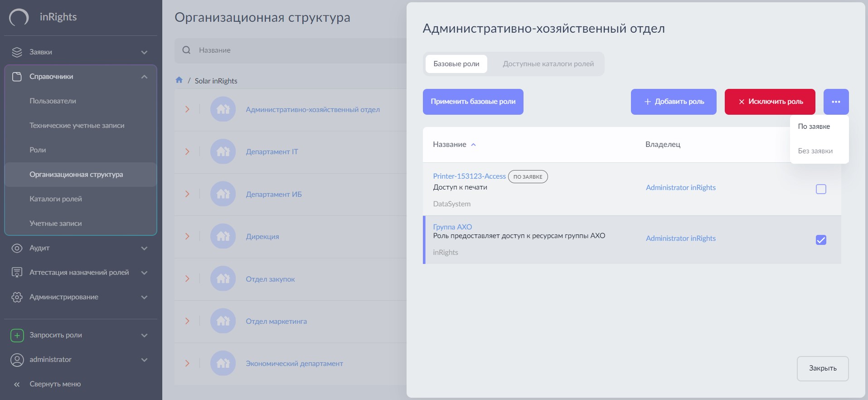Click the Аудит eye icon
This screenshot has height=400, width=868.
(17, 248)
